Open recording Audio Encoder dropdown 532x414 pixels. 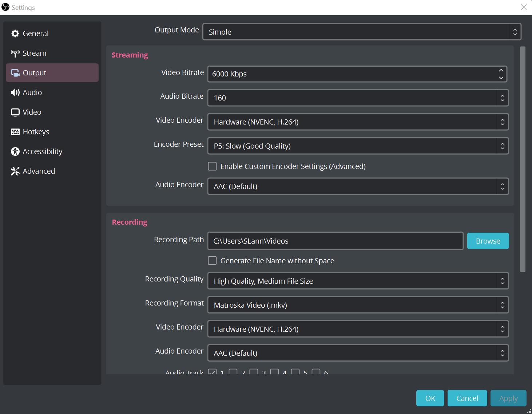click(x=358, y=353)
